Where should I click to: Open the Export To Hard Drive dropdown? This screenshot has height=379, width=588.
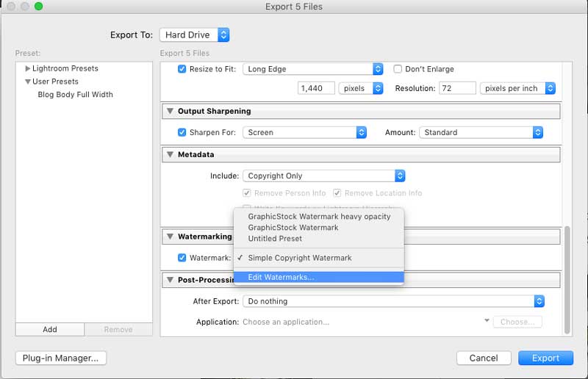[x=196, y=35]
